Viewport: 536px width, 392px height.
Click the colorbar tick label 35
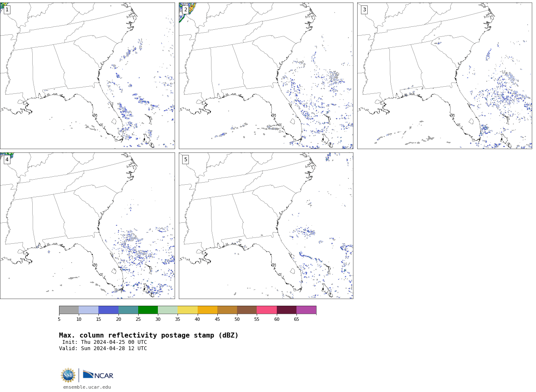click(178, 319)
